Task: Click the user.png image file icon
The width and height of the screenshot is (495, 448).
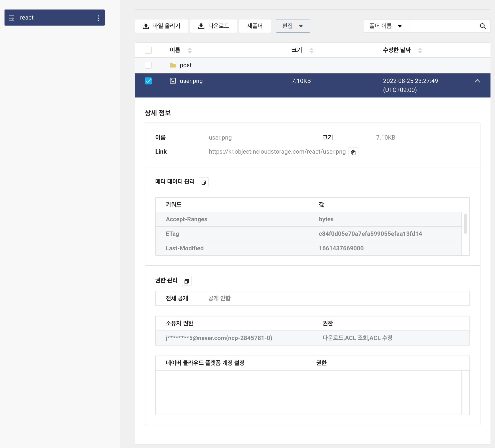Action: pos(173,81)
